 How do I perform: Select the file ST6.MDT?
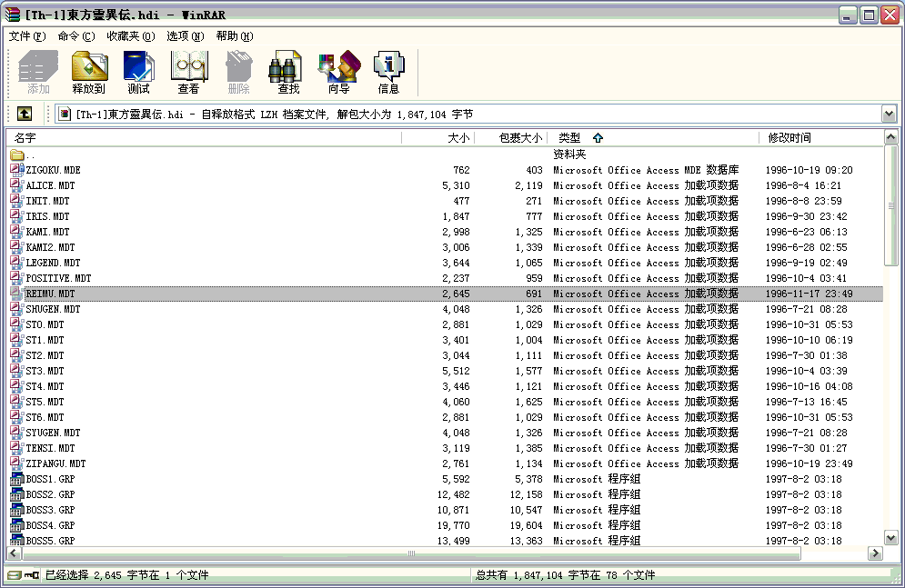45,417
